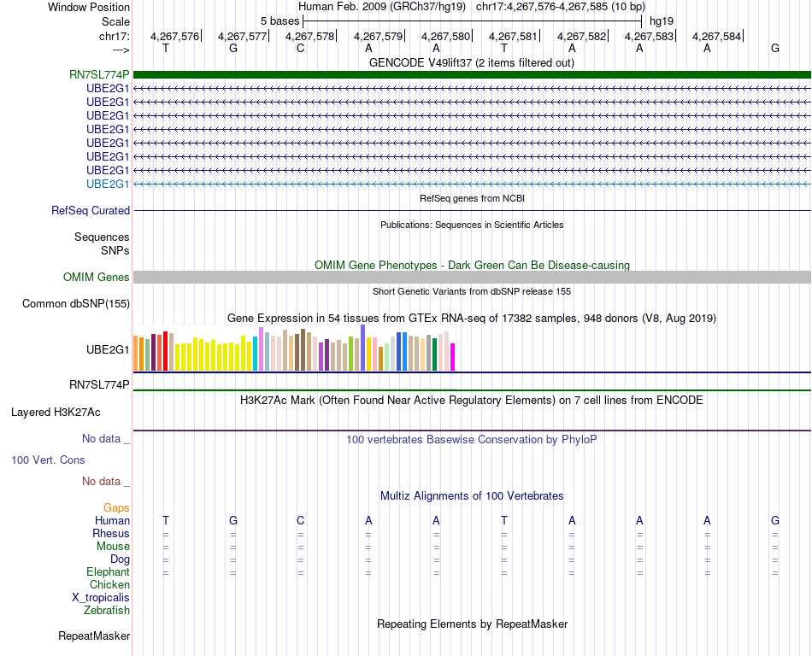Image resolution: width=812 pixels, height=656 pixels.
Task: Click the 100 Vert. Cons label
Action: pos(48,460)
